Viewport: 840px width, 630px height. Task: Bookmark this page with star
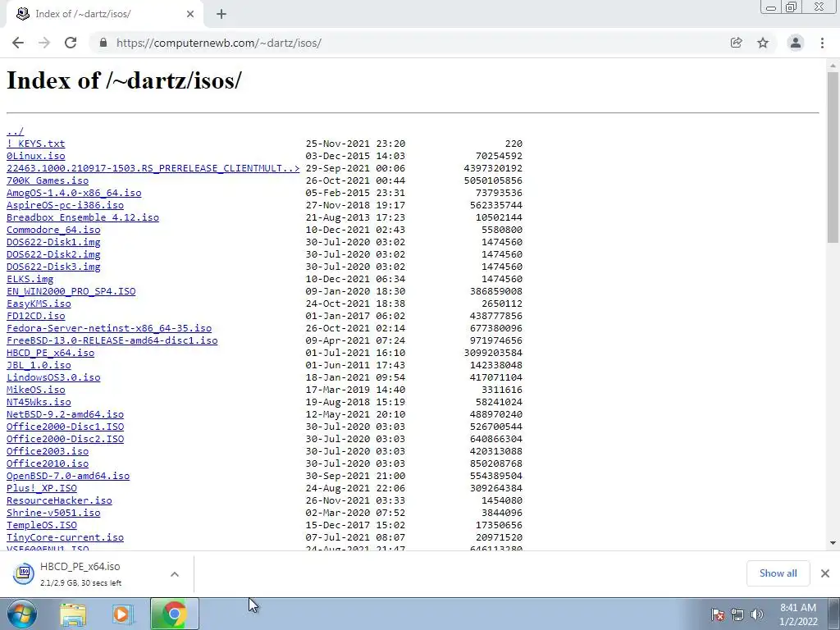pyautogui.click(x=763, y=43)
